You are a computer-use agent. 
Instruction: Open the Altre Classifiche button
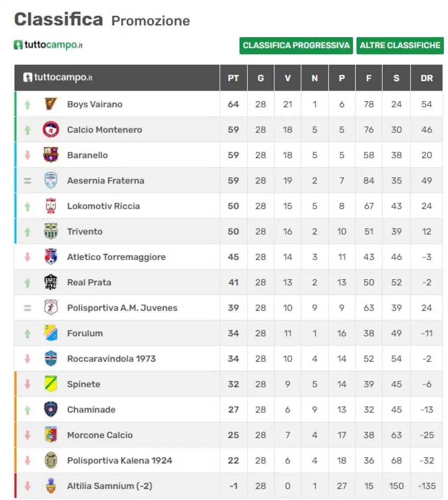(x=400, y=45)
